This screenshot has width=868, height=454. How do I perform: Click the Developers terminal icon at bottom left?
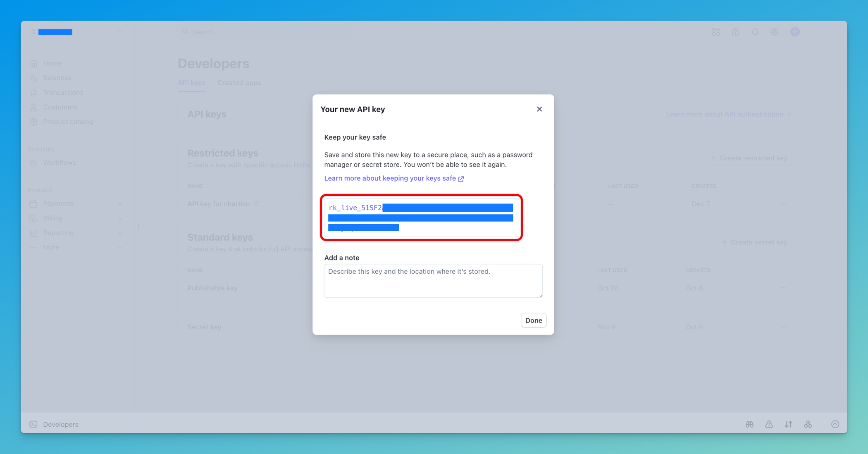coord(33,424)
